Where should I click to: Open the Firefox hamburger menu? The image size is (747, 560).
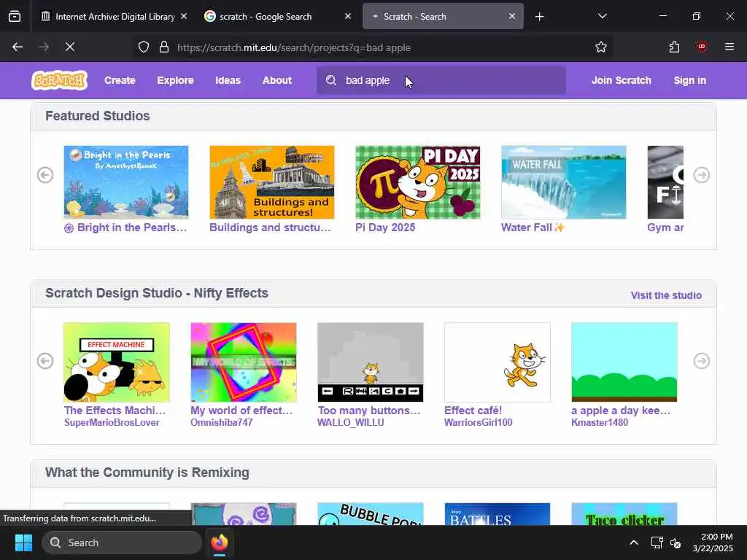click(x=729, y=47)
